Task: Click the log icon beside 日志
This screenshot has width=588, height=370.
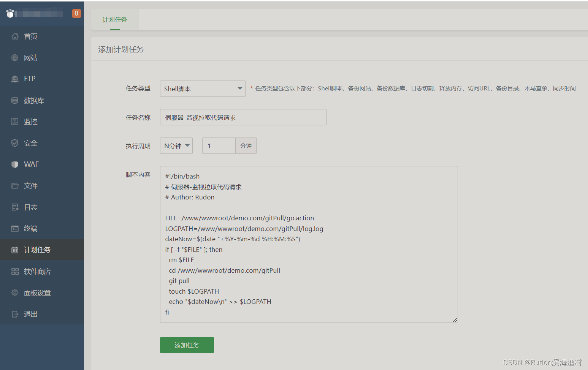Action: 15,207
